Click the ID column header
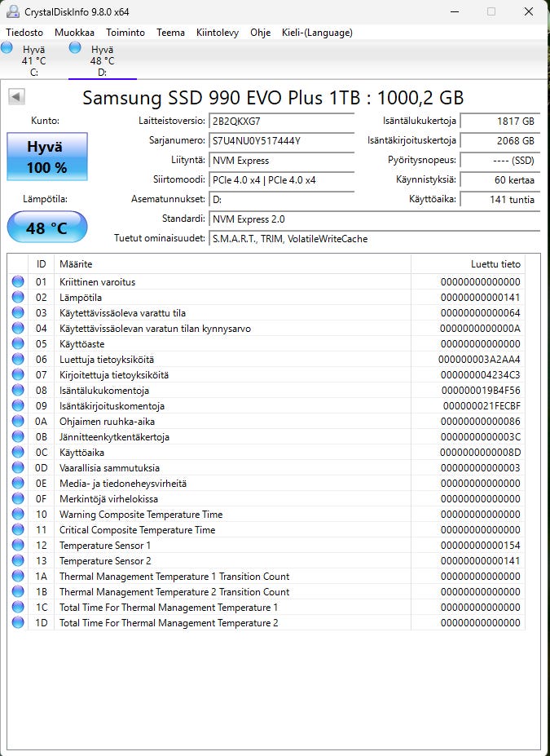Image resolution: width=550 pixels, height=756 pixels. 41,263
